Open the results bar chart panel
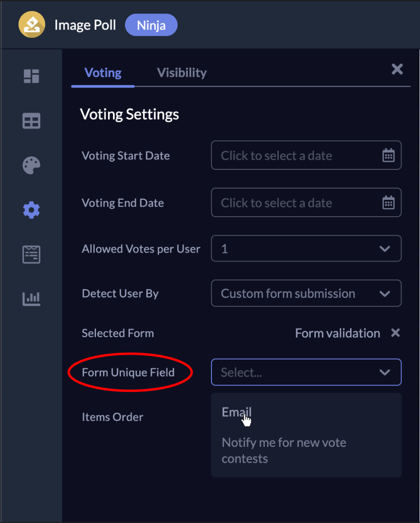Image resolution: width=420 pixels, height=523 pixels. click(x=31, y=298)
